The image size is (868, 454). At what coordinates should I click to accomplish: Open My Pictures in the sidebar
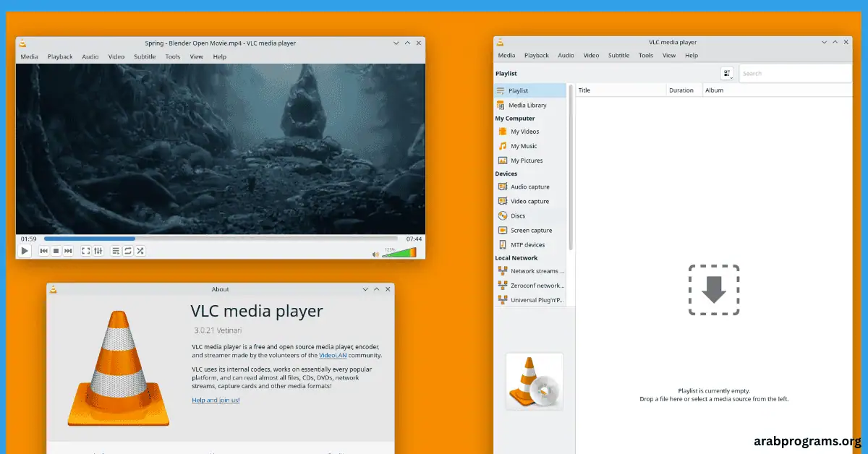[x=530, y=160]
